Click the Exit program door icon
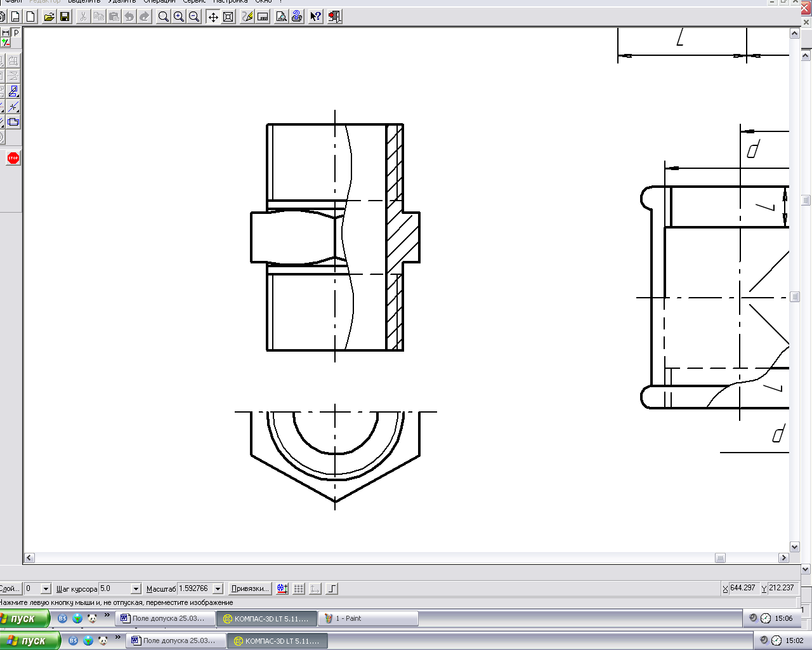This screenshot has width=812, height=650. pyautogui.click(x=334, y=17)
